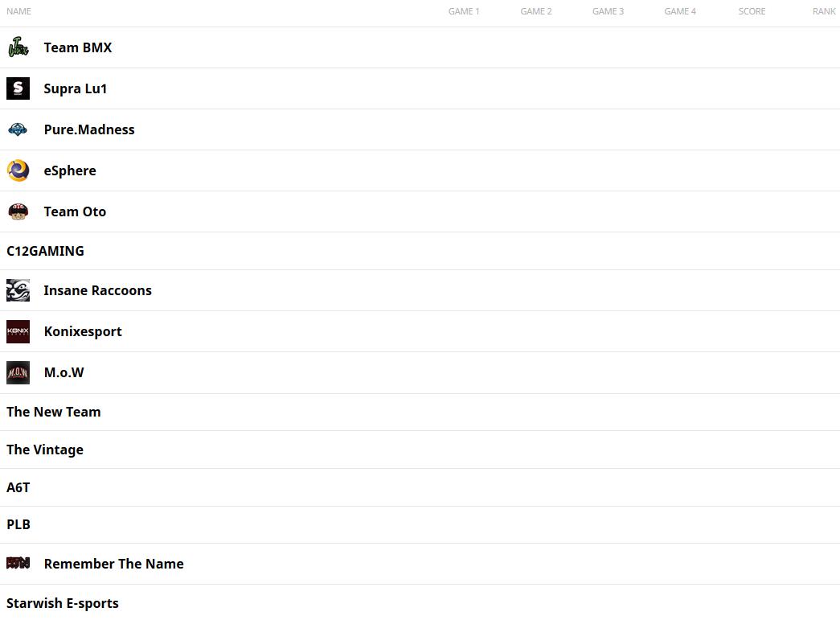This screenshot has height=620, width=840.
Task: Click the Insane Raccoons logo icon
Action: click(18, 290)
